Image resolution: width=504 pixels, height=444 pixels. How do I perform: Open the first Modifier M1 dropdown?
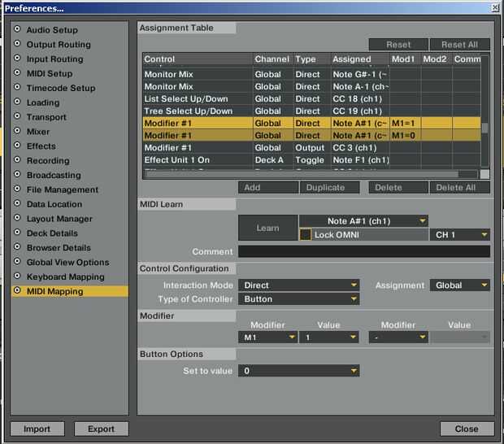pyautogui.click(x=267, y=337)
